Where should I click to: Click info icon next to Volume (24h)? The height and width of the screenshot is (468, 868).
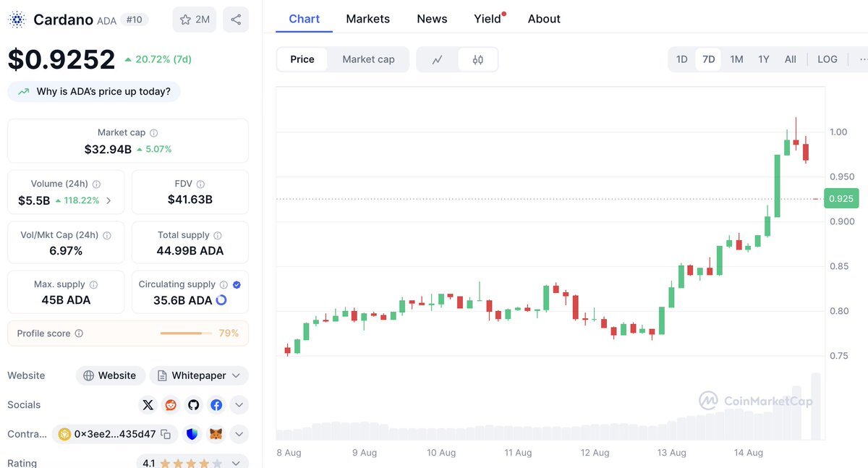coord(97,184)
